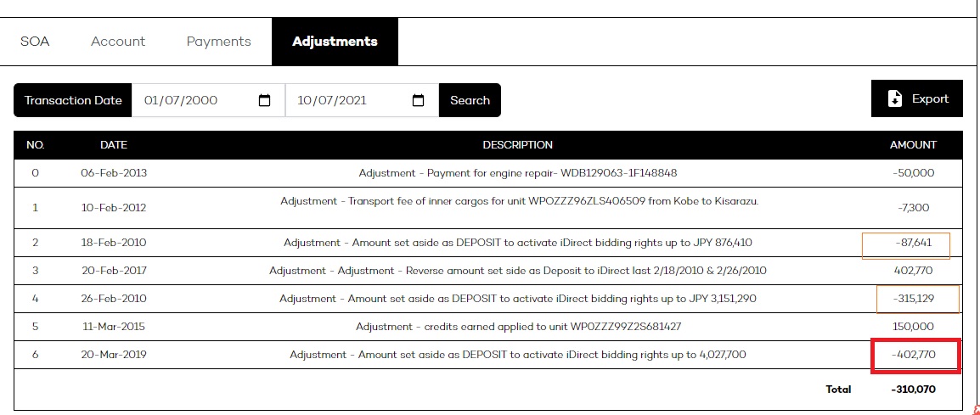Select the engine repair adjustment row

(488, 173)
